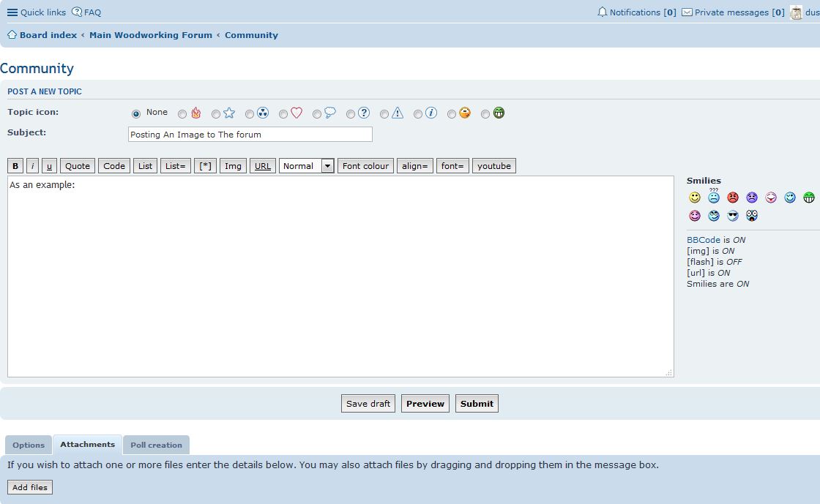Open the BBCode help link

704,240
